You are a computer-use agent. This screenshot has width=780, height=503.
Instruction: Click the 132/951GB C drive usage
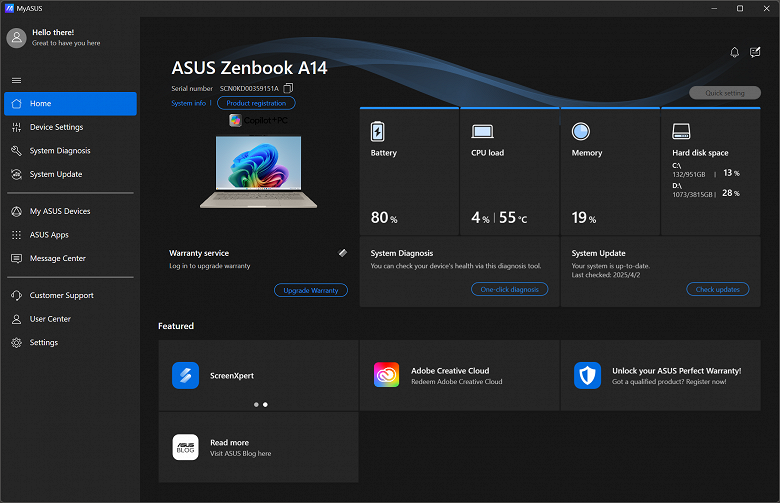[689, 175]
